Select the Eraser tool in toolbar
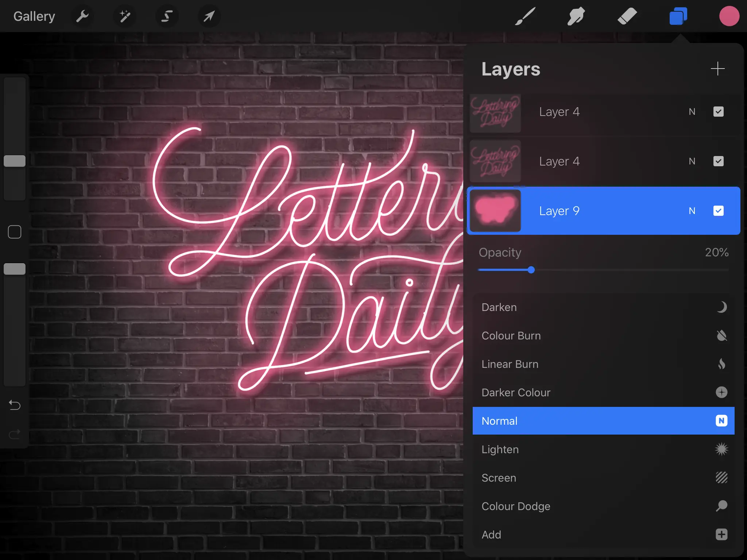Image resolution: width=747 pixels, height=560 pixels. (626, 16)
